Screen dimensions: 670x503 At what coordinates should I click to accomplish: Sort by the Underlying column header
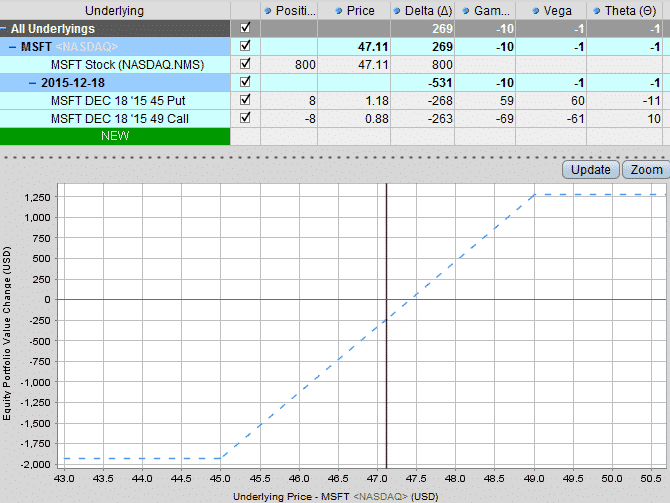pos(115,11)
